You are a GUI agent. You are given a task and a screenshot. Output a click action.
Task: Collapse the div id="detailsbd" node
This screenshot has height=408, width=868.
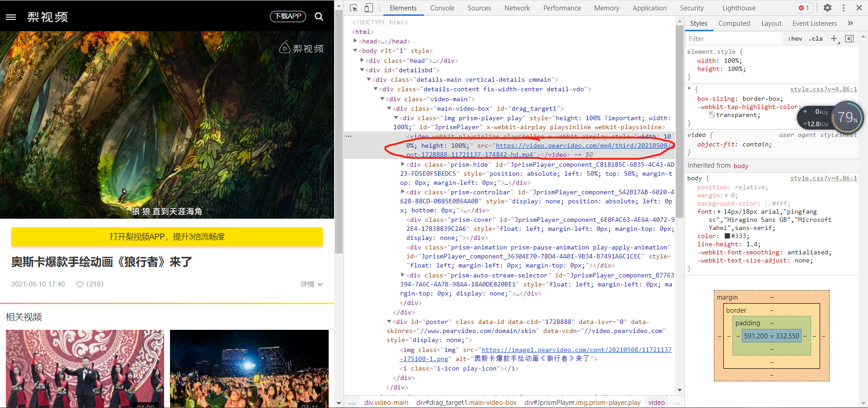[362, 70]
